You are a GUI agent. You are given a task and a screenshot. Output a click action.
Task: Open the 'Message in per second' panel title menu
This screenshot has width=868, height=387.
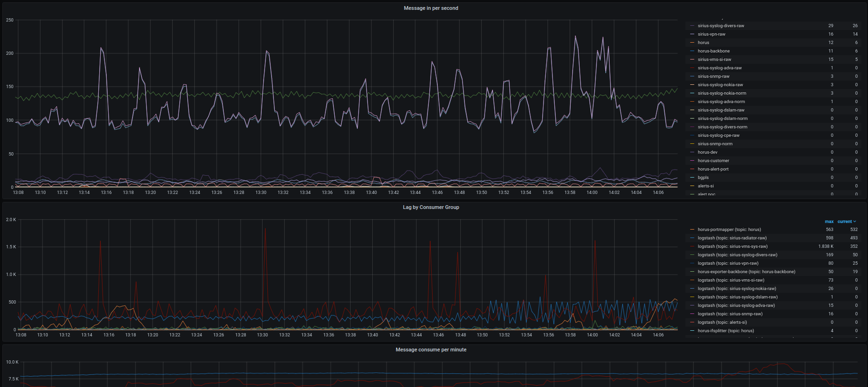431,8
